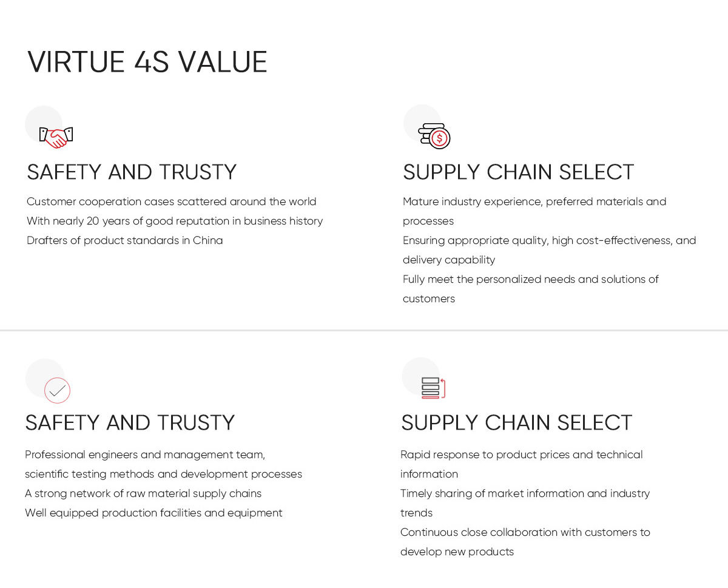Click SAFETY AND TRUSTY heading under handshake icon
The width and height of the screenshot is (728, 588).
click(132, 172)
